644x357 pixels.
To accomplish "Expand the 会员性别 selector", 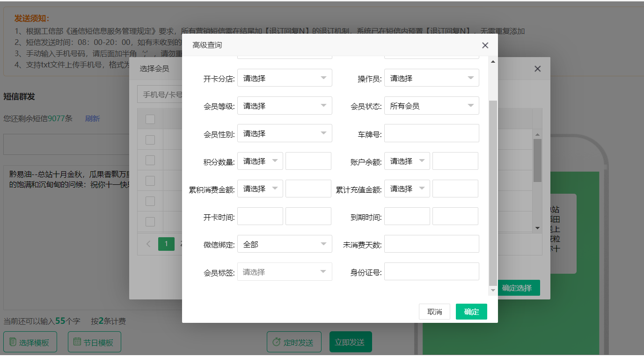I will click(285, 133).
